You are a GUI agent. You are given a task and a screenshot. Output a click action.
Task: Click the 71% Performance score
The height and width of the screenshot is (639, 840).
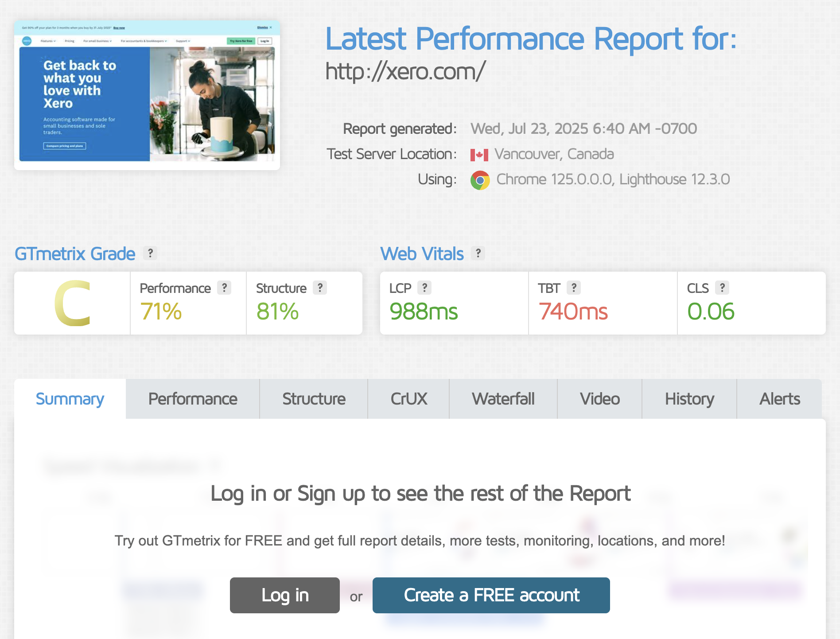(161, 312)
